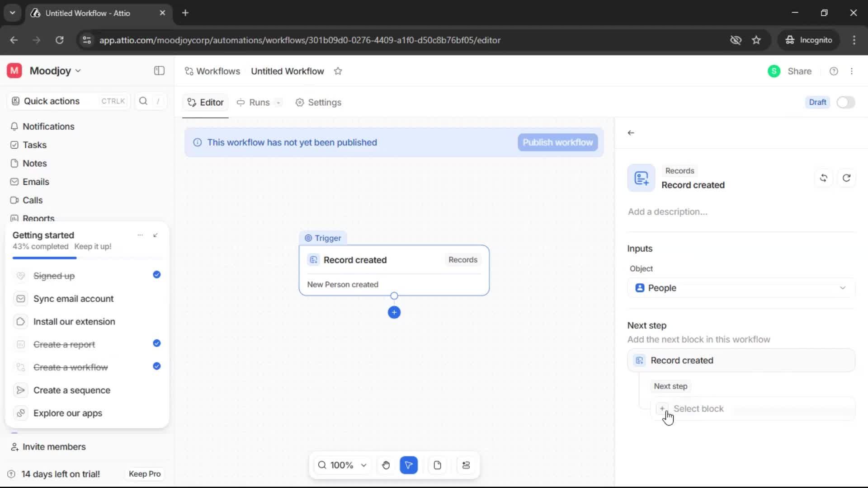Click the swap trigger icon on Record created panel

[x=823, y=178]
